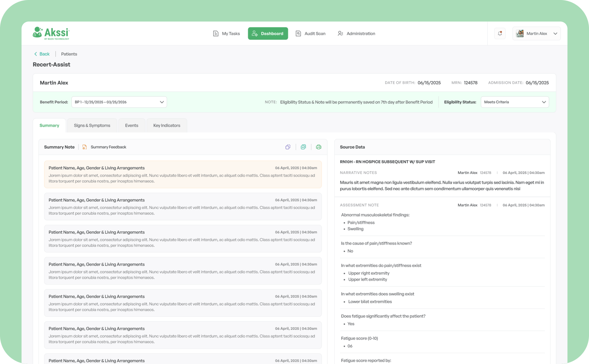Print the summary note using printer icon

pos(318,147)
